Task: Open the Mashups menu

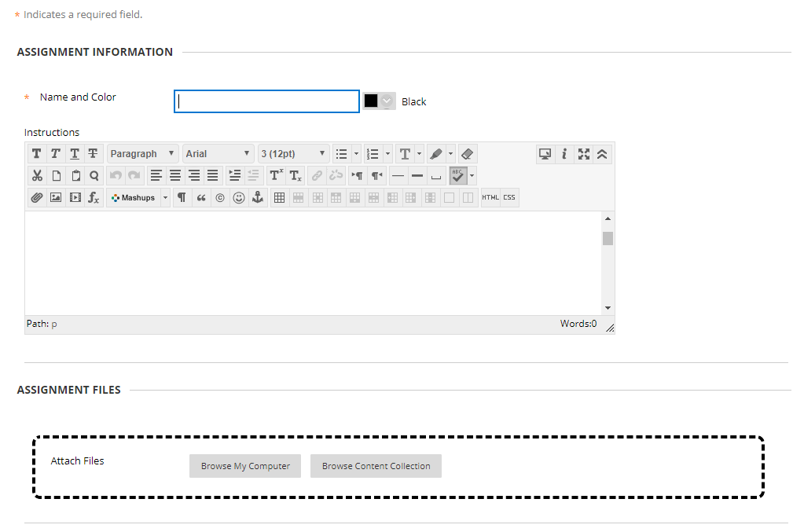Action: coord(135,197)
